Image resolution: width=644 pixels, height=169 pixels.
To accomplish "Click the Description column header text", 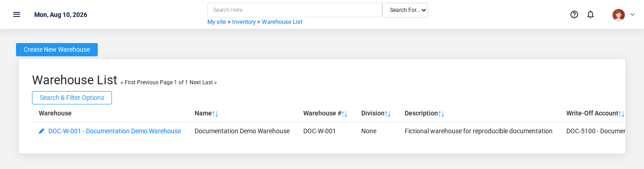I will pos(421,113).
